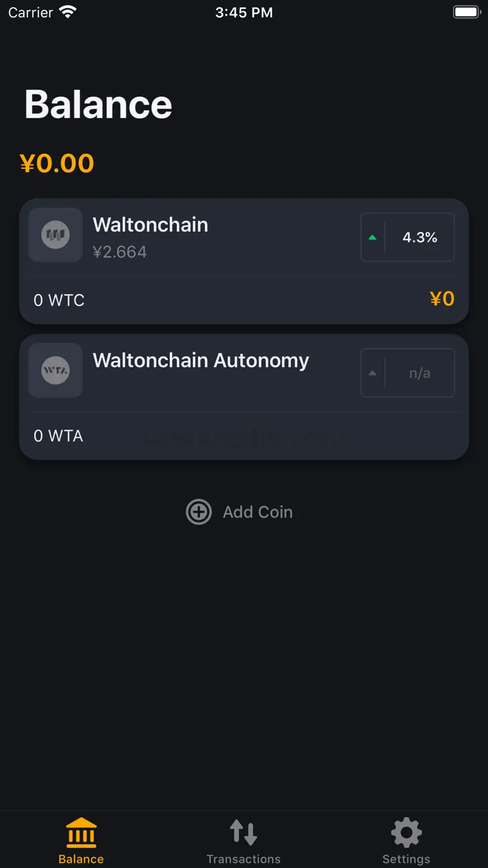Open the Settings gear icon
Viewport: 488px width, 868px height.
(406, 833)
